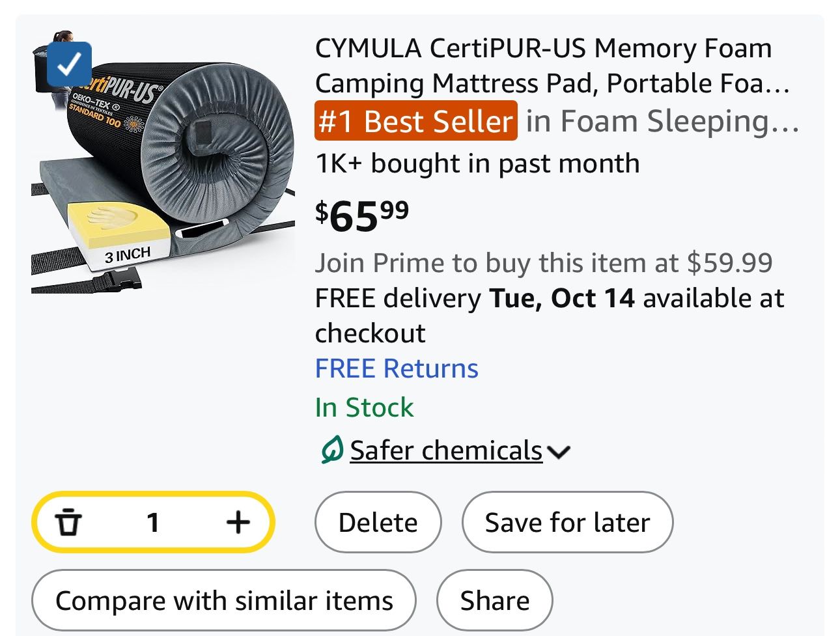Click the green leaf Safer chemicals icon
The height and width of the screenshot is (636, 840).
tap(331, 450)
